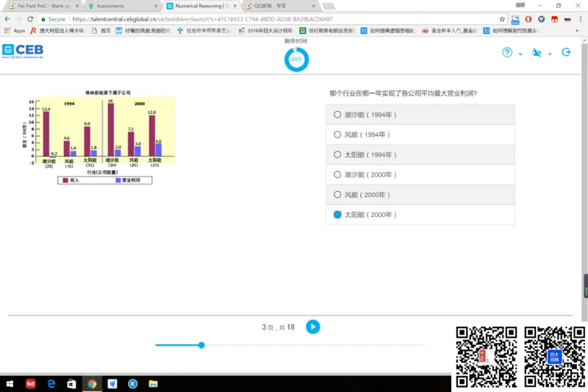Open the help question mark icon
This screenshot has height=392, width=588.
pyautogui.click(x=507, y=52)
